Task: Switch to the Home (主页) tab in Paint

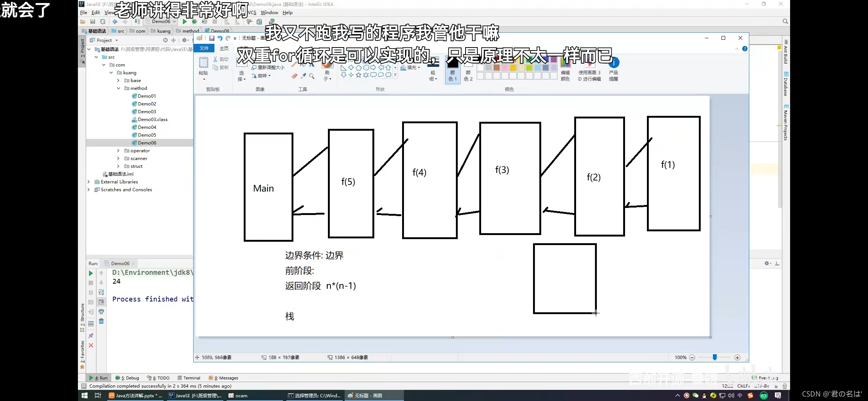Action: coord(224,48)
